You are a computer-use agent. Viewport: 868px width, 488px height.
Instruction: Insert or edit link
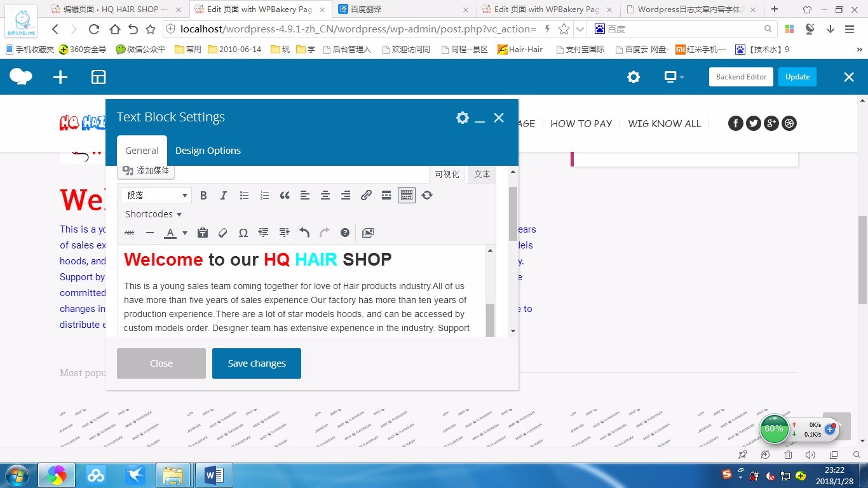click(x=366, y=196)
